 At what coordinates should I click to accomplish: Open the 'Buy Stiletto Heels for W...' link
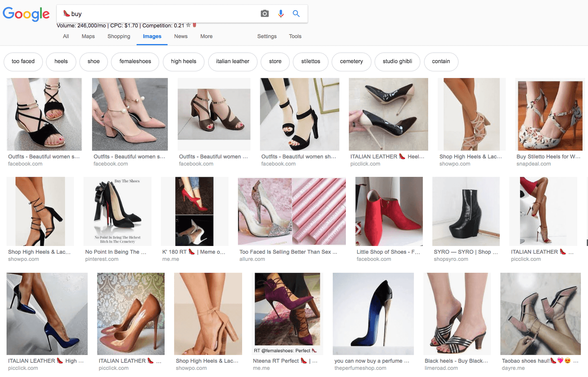pyautogui.click(x=548, y=157)
